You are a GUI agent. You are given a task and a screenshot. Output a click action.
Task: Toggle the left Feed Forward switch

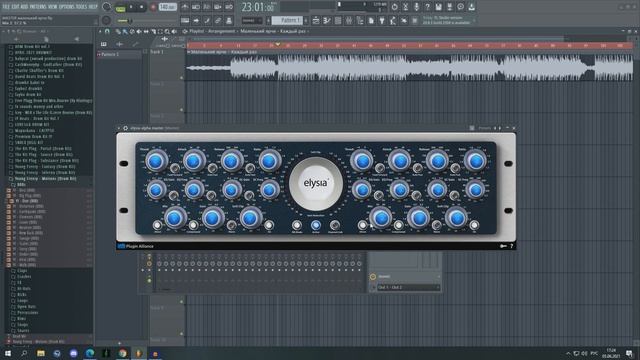click(x=175, y=168)
